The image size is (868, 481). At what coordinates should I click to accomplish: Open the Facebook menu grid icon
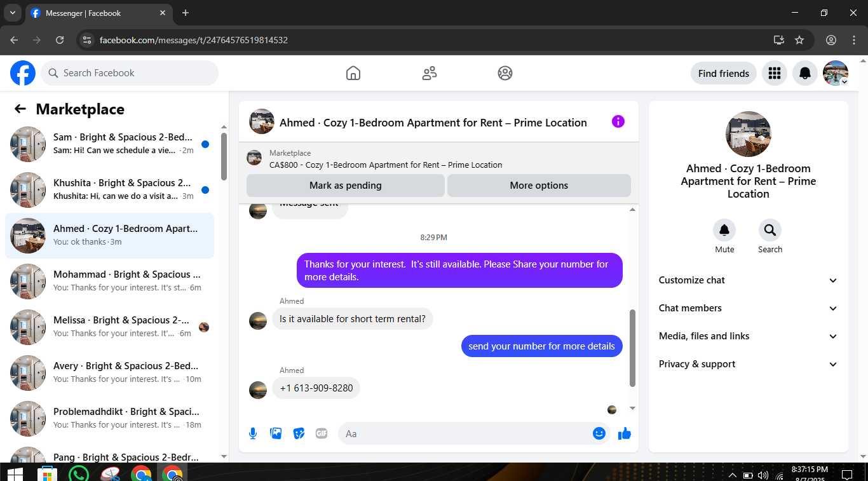(774, 73)
